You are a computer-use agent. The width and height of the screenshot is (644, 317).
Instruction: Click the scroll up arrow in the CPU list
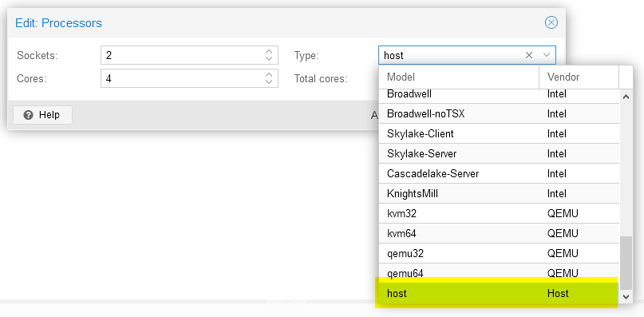coord(626,97)
